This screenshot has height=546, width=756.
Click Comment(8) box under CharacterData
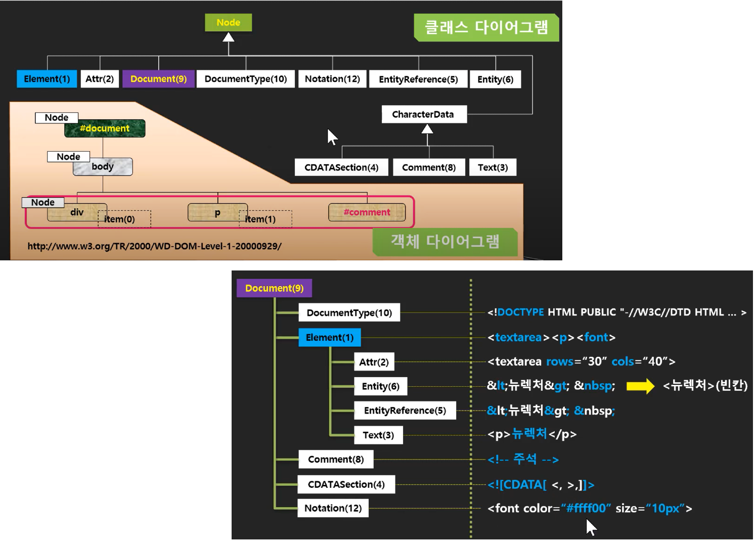[429, 167]
